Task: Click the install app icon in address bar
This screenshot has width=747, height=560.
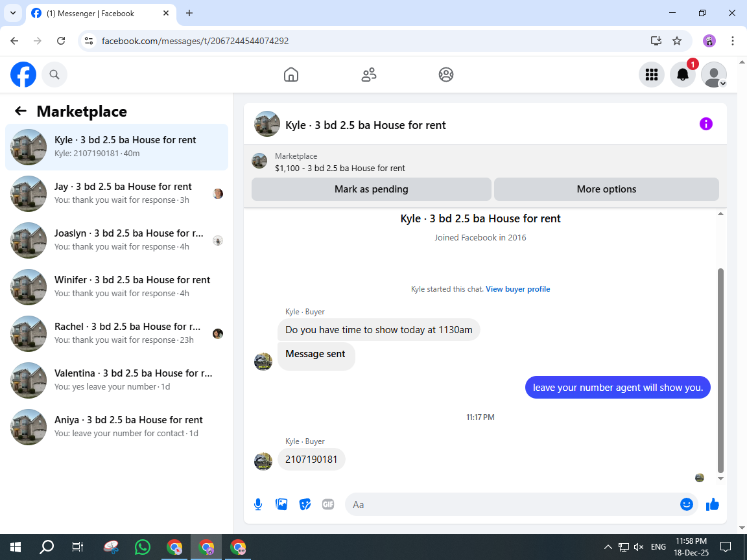Action: point(656,41)
